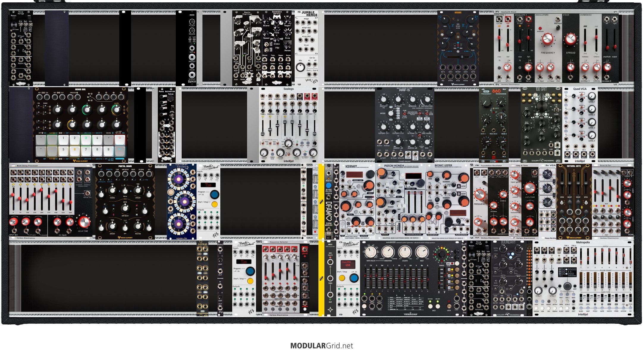Click the NOTE VALUE knob on meloDICER
The width and height of the screenshot is (644, 352).
370,252
